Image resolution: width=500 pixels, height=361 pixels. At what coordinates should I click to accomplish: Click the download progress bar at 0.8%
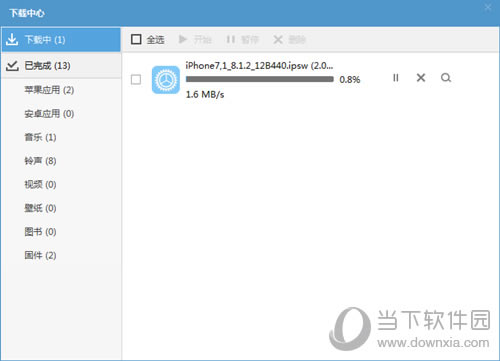(260, 79)
